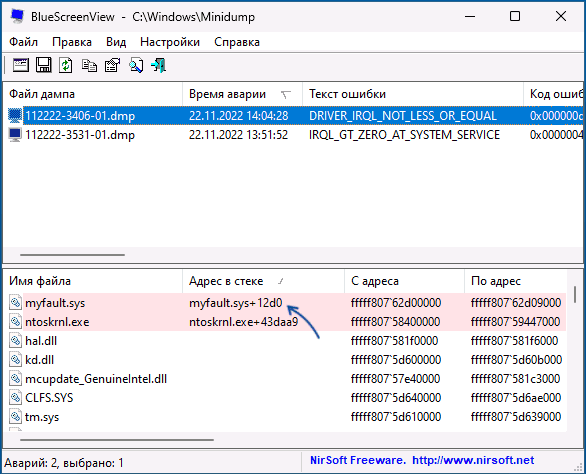Sort by Имя файла column header
586x474 pixels.
93,281
